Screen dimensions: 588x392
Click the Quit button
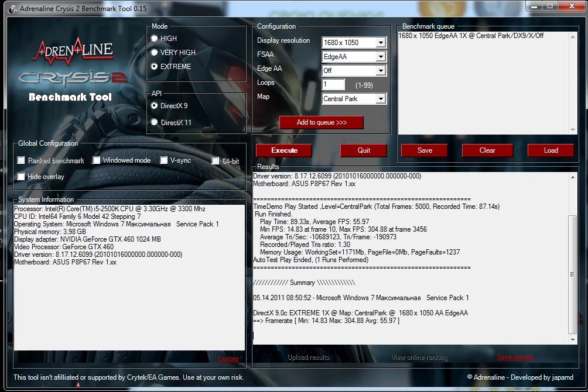tap(363, 150)
